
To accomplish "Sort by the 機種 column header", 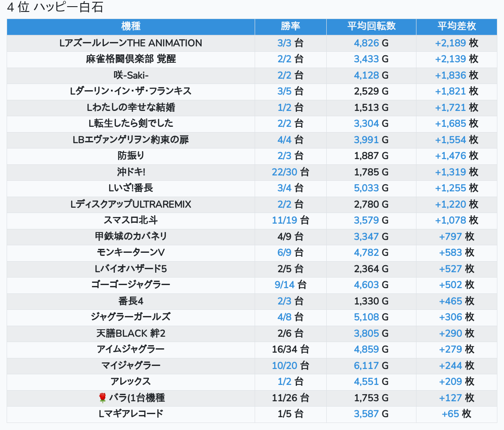I will pyautogui.click(x=131, y=27).
